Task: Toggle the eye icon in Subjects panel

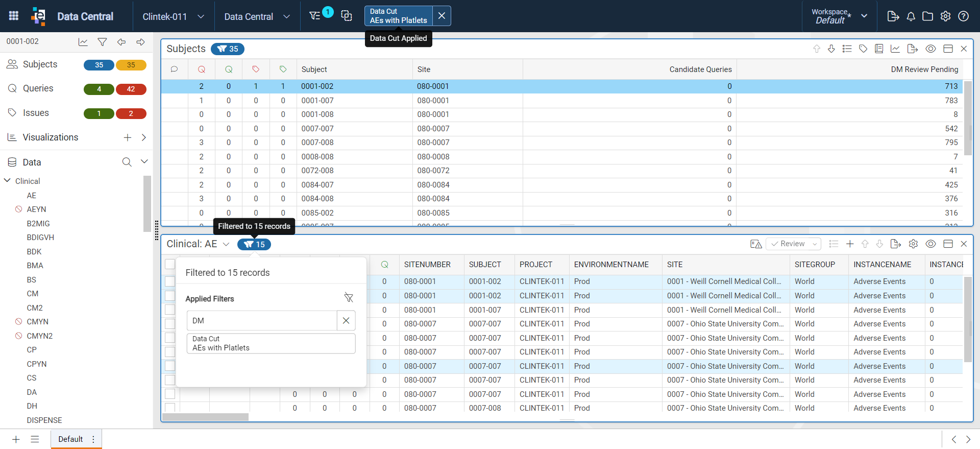Action: click(x=930, y=49)
